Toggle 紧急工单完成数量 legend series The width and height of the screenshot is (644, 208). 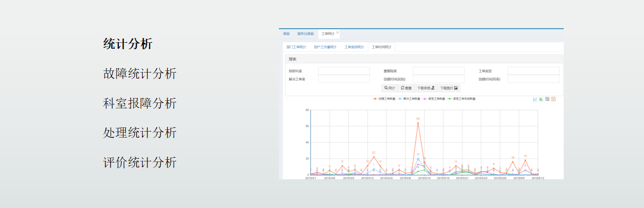[x=462, y=99]
